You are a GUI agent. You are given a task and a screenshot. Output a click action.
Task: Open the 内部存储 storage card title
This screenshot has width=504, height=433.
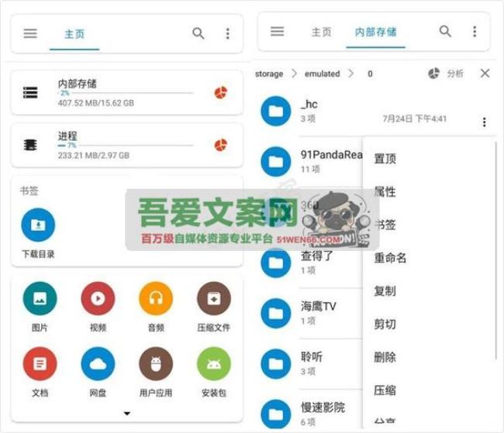(x=77, y=84)
